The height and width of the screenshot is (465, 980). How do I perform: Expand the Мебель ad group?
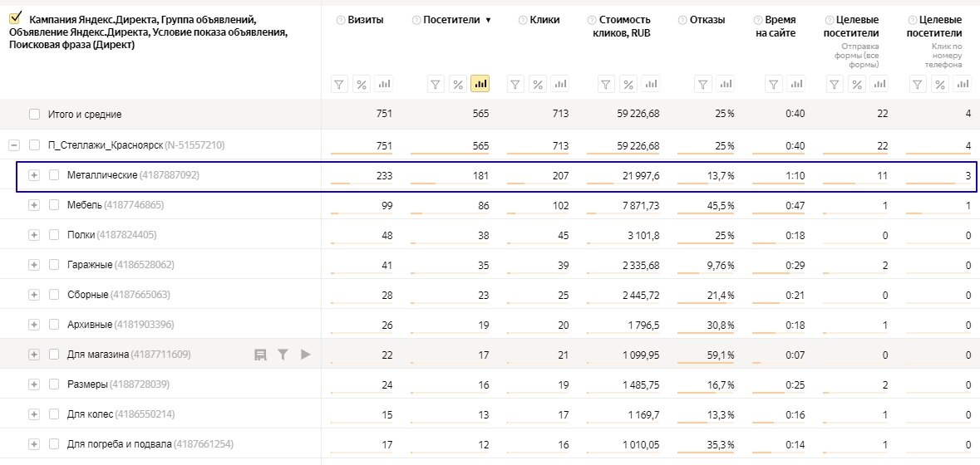pos(34,205)
